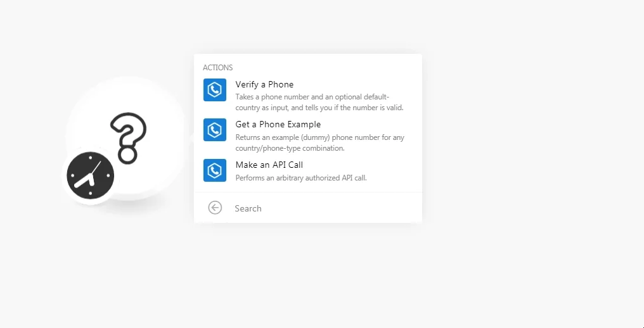
Task: Click the Verify a Phone module icon
Action: click(x=215, y=89)
